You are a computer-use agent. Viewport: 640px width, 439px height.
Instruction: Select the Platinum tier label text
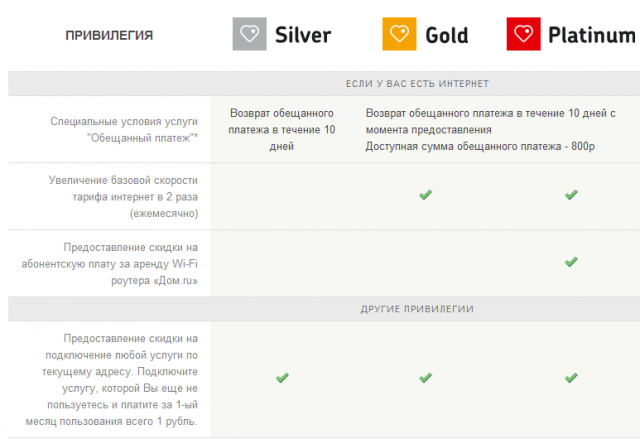click(x=591, y=36)
